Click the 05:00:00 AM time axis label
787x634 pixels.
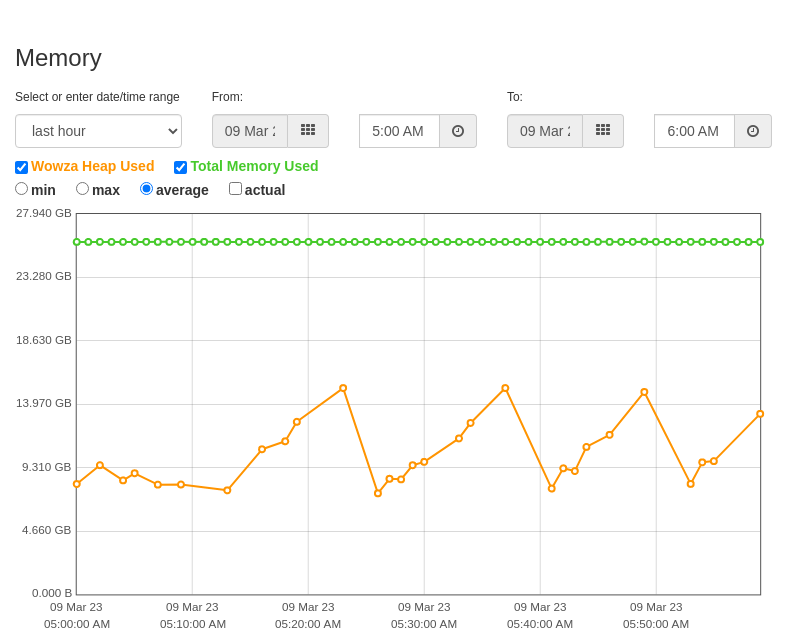pyautogui.click(x=77, y=624)
